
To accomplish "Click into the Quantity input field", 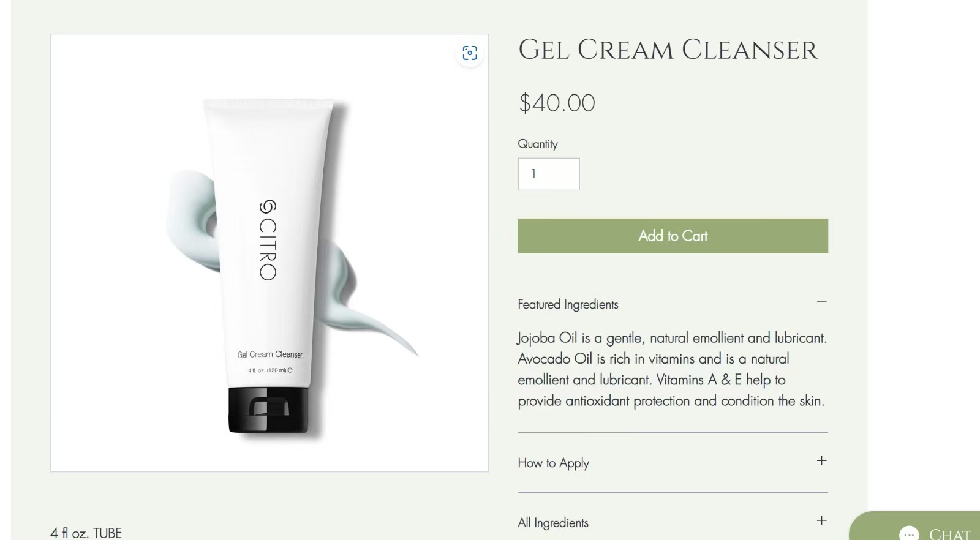I will [548, 174].
